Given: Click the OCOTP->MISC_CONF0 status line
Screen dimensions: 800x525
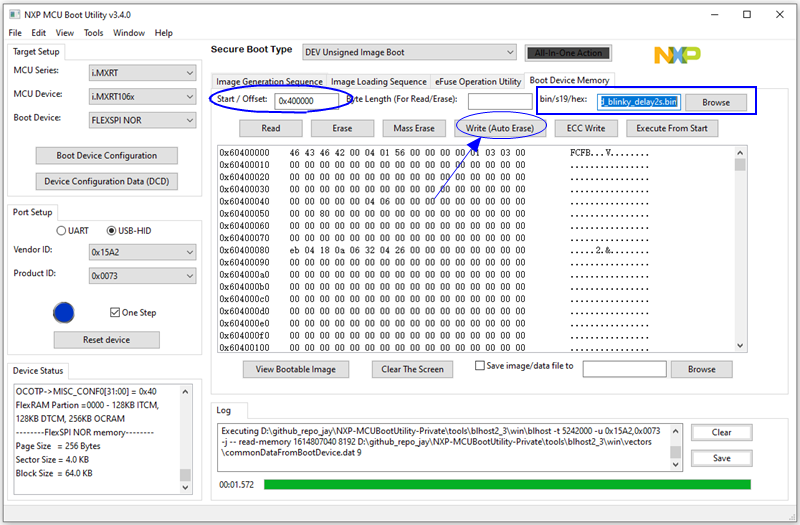Looking at the screenshot, I should (86, 391).
